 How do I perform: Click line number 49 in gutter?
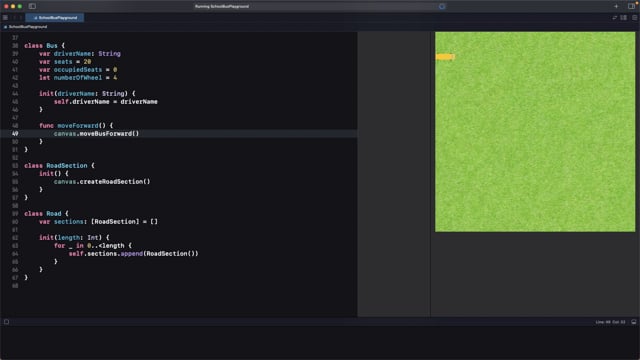[x=15, y=133]
